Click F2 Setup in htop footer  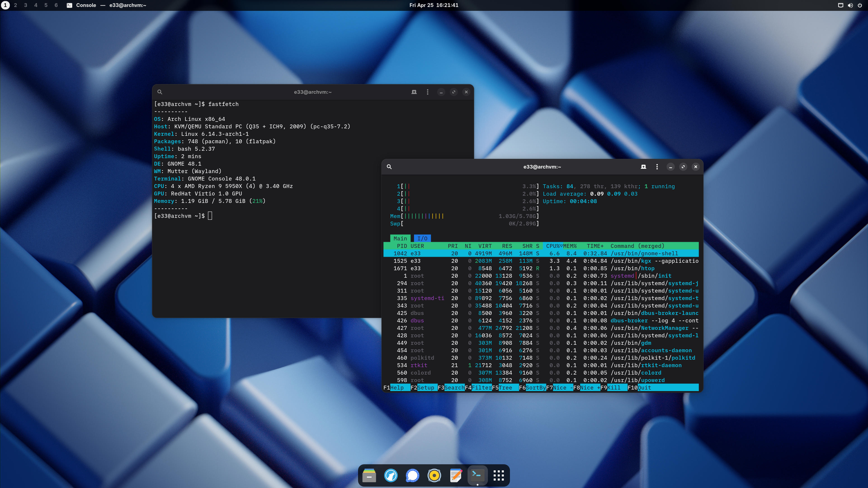point(424,388)
